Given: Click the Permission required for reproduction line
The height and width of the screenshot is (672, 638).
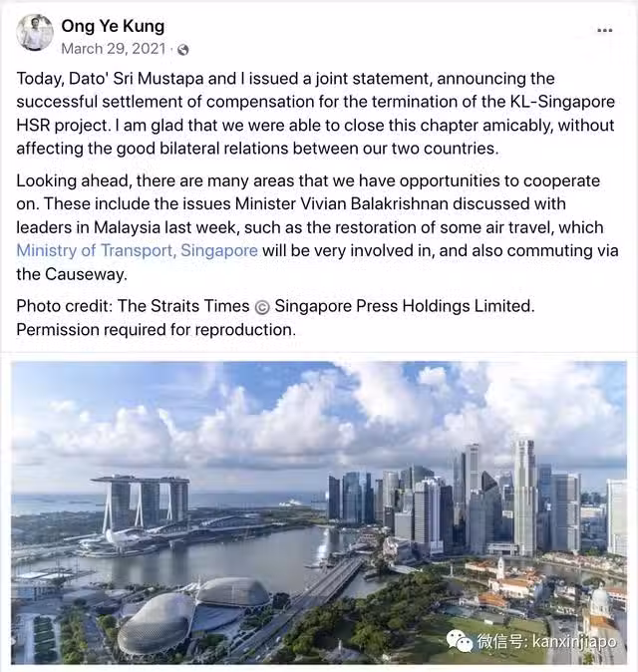Looking at the screenshot, I should [156, 330].
